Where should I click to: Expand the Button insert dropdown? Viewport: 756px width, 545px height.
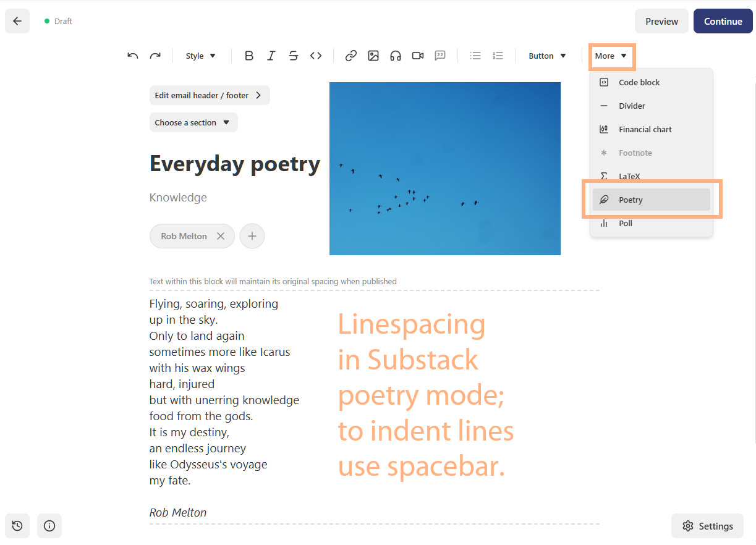tap(546, 56)
